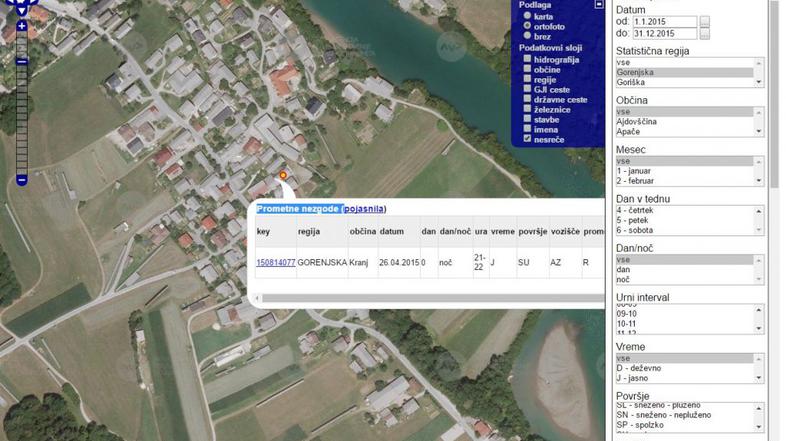Viewport: 786px width, 441px height.
Task: Click the zoom out minus button
Action: pos(22,180)
